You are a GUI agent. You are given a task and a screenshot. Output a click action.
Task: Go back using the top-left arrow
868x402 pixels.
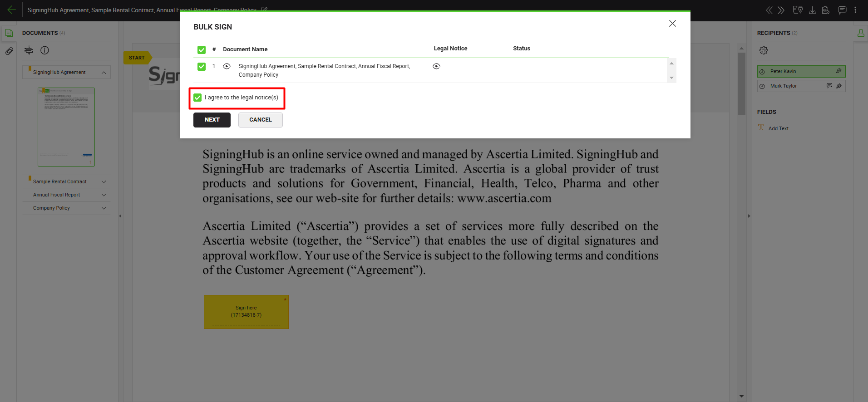coord(11,10)
